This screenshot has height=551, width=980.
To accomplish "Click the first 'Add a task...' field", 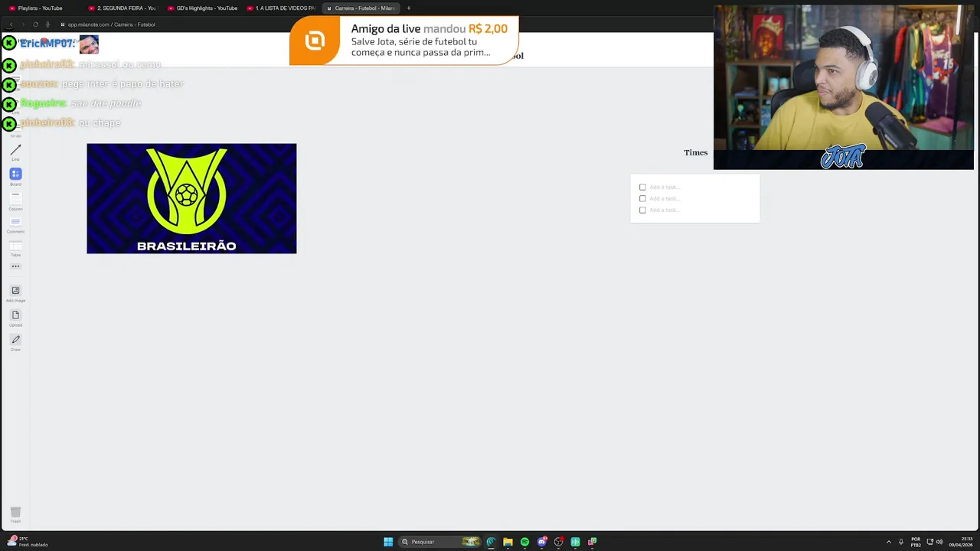I will coord(664,187).
